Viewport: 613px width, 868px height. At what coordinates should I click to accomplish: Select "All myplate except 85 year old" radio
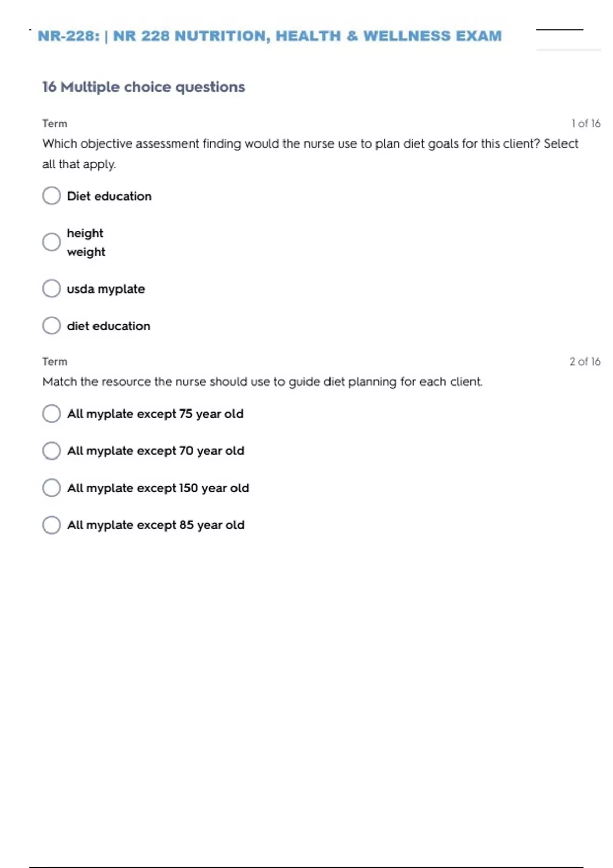coord(52,525)
